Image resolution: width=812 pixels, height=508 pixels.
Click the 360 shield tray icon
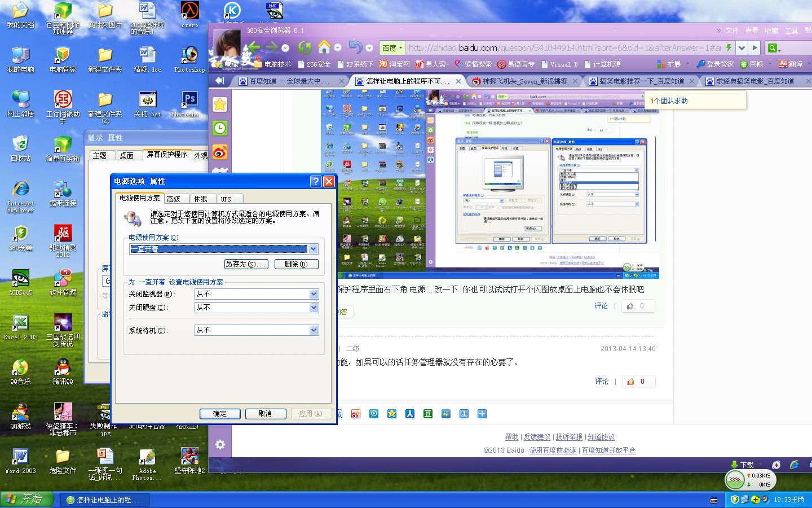click(x=735, y=500)
